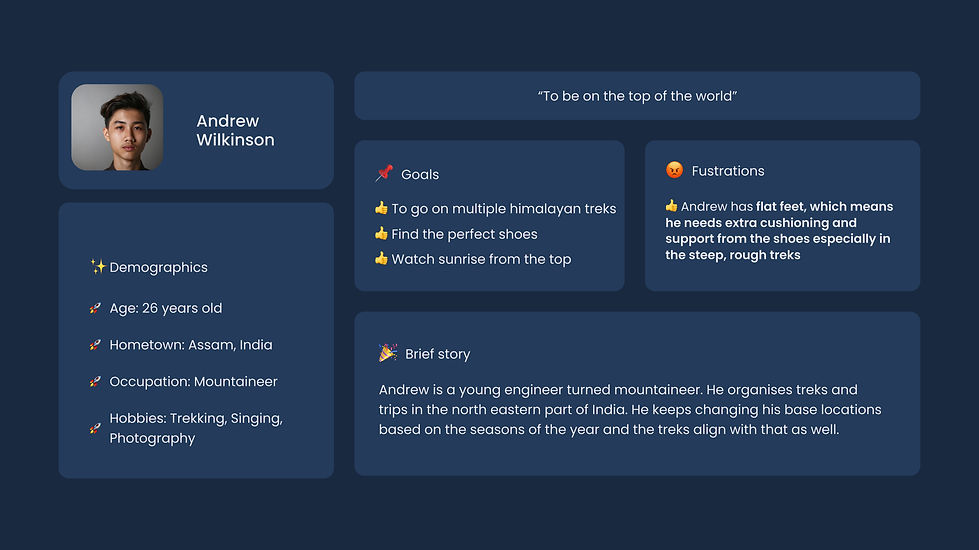Screen dimensions: 979x550
Task: Click the rocket icon beside Occupation
Action: tap(95, 382)
